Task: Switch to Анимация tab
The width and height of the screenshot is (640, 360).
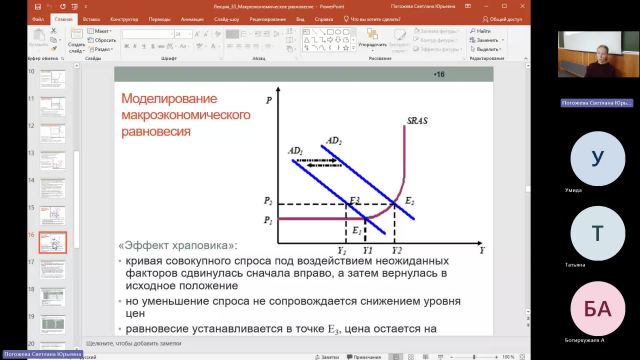Action: tap(192, 19)
